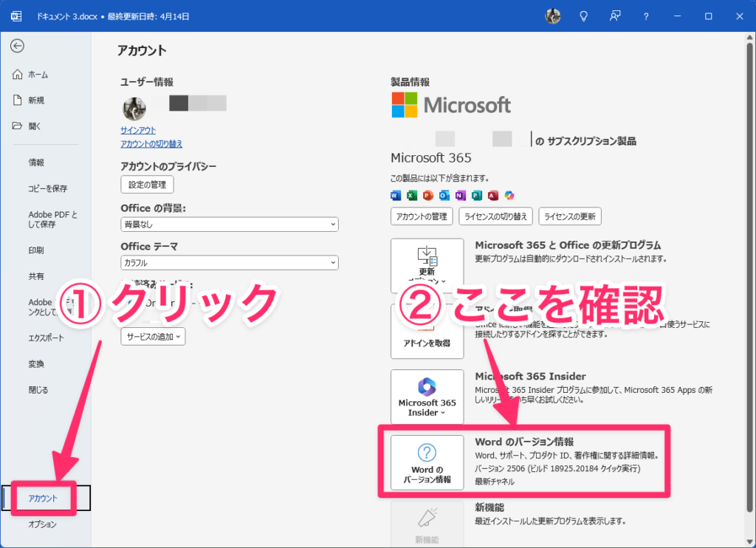
Task: Click the OneNote app icon in product list
Action: 461,196
